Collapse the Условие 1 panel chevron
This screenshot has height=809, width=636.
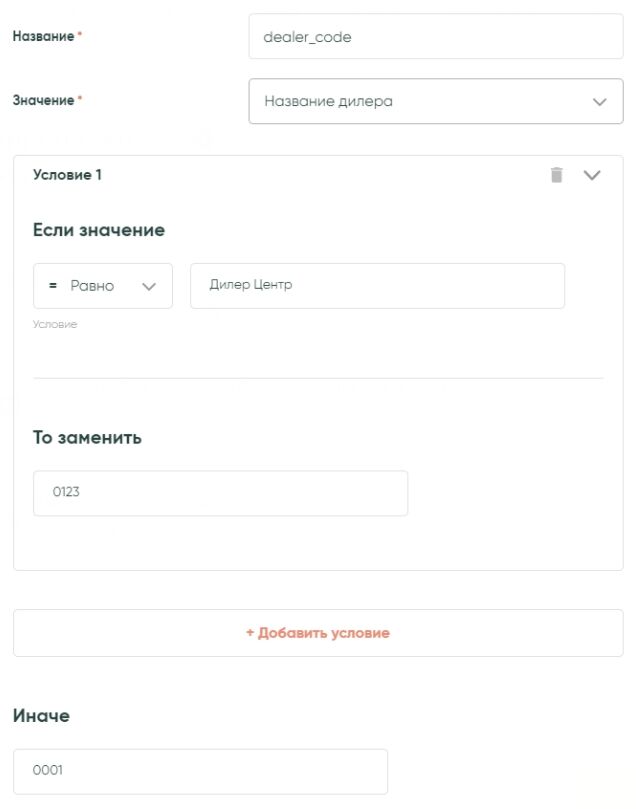point(592,175)
